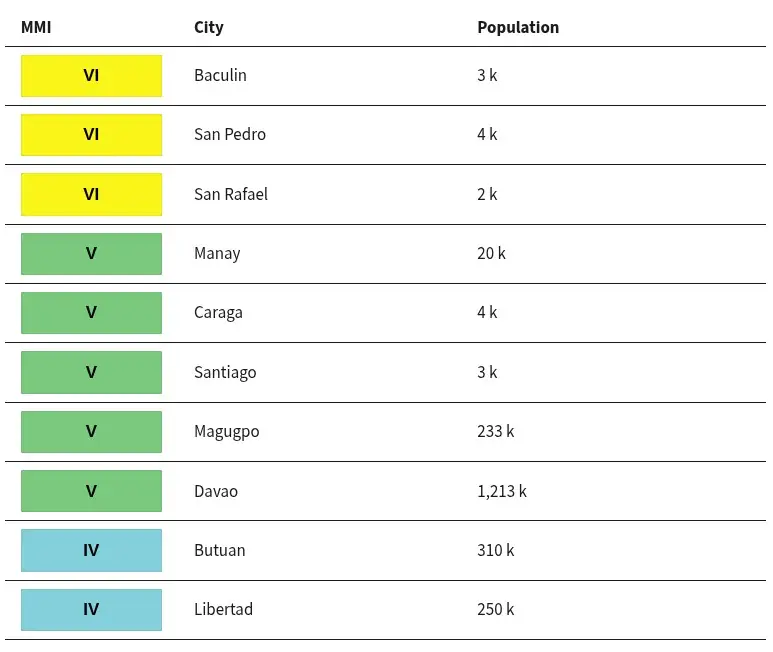The image size is (773, 652).
Task: Click the yellow VI badge beside San Pedro
Action: [x=91, y=135]
